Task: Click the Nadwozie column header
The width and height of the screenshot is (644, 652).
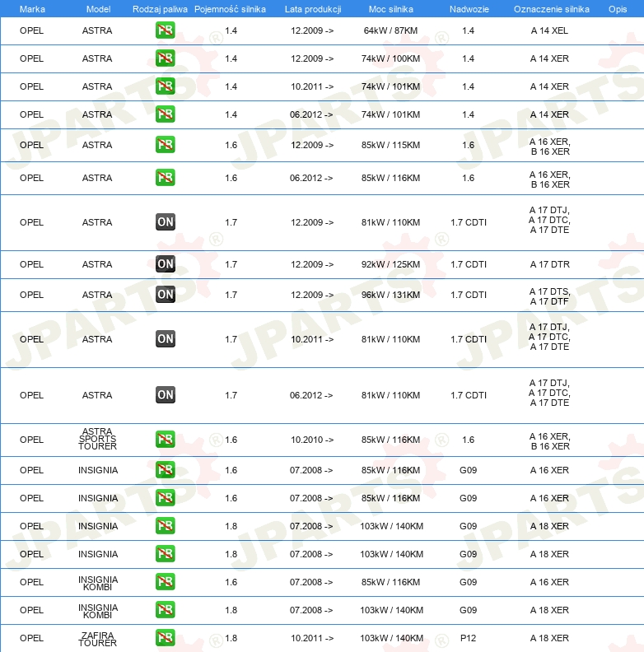Action: coord(469,9)
